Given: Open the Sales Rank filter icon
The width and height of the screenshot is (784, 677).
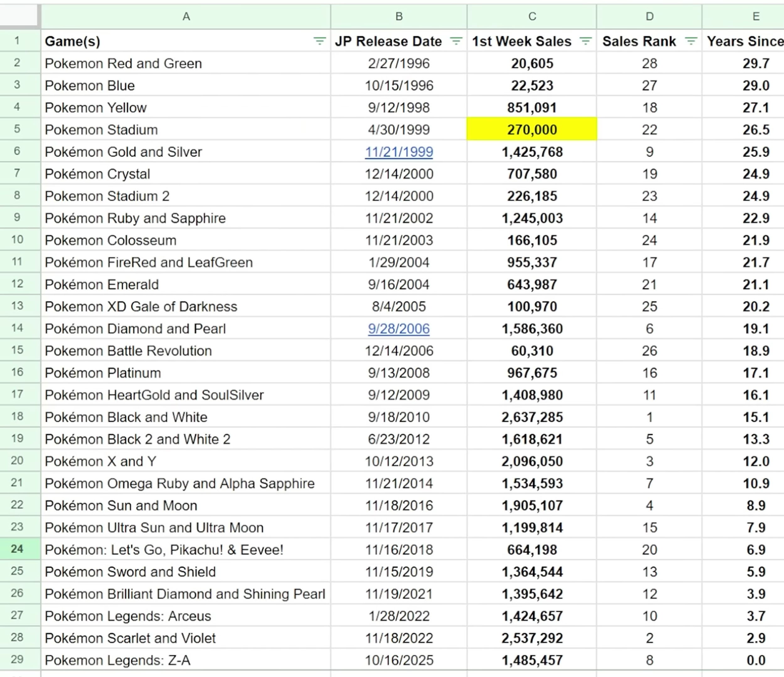Looking at the screenshot, I should [691, 41].
